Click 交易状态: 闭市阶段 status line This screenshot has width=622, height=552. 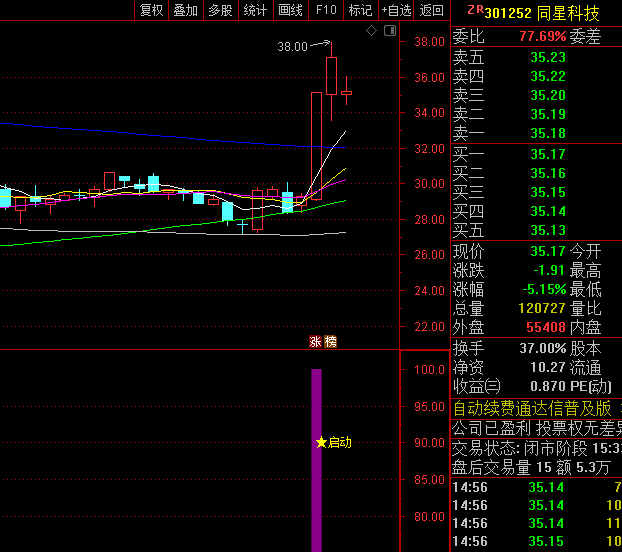click(537, 448)
